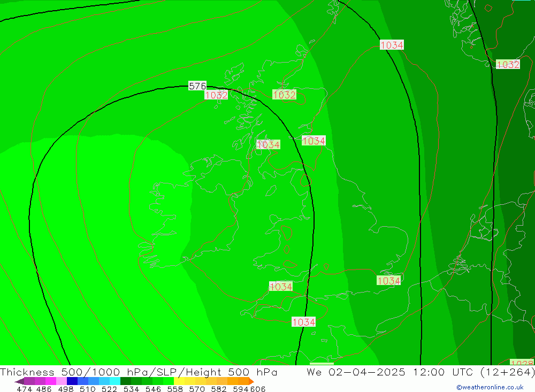
Task: Pick the cyan legend swatch
Action: pyautogui.click(x=115, y=381)
